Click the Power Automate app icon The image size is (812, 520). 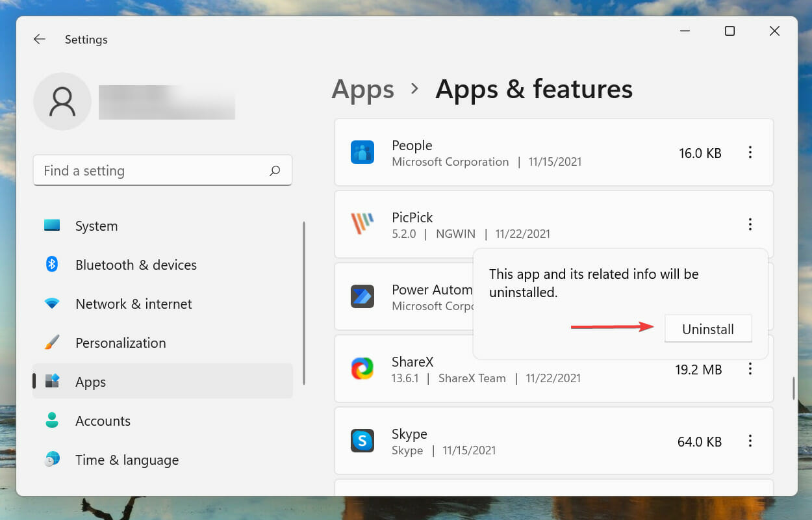(362, 296)
